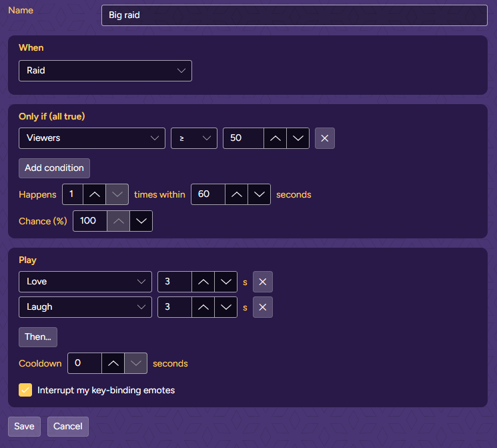Cancel editing the trigger

(68, 427)
